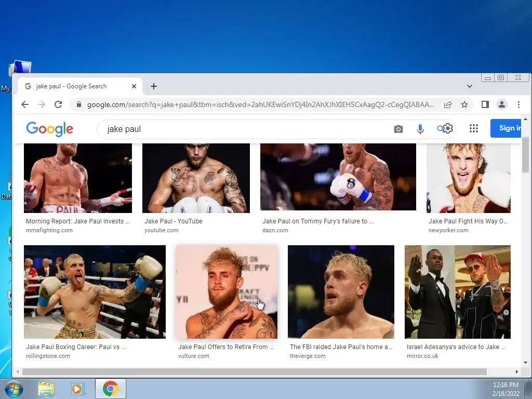532x399 pixels.
Task: Click the Sign in button
Action: point(506,128)
